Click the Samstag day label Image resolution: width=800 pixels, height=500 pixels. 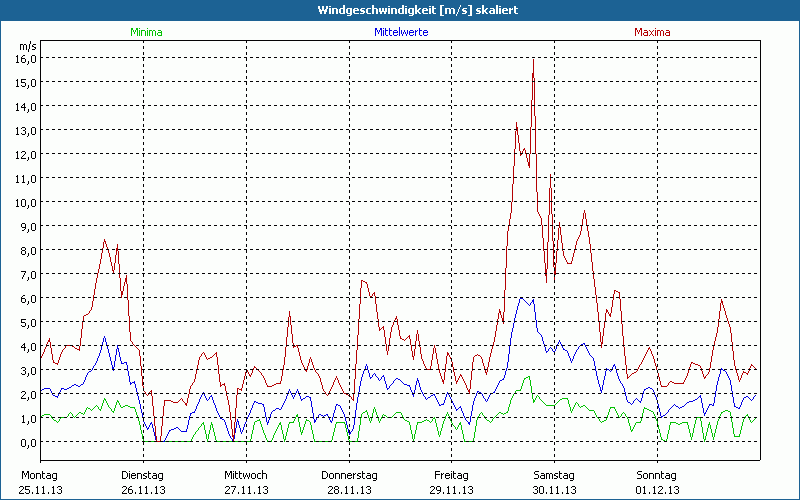pos(554,476)
